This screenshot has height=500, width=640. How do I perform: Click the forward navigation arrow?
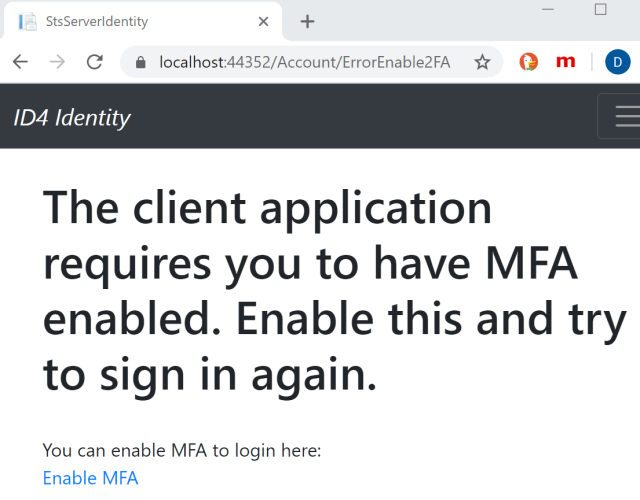[58, 62]
